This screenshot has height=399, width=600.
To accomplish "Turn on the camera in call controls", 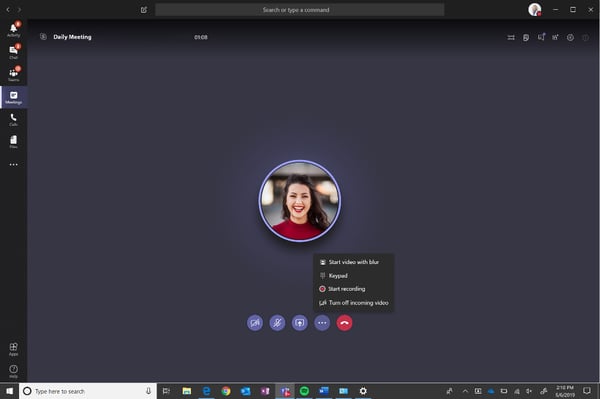I will 255,323.
